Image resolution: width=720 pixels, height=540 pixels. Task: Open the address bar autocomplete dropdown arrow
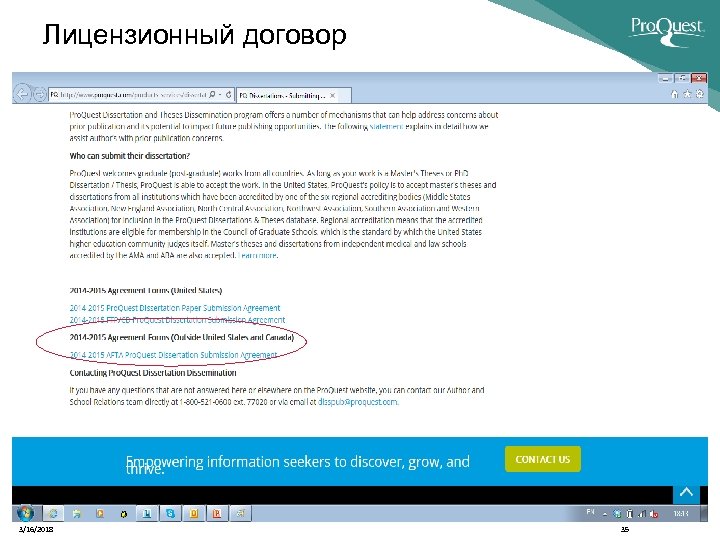(220, 95)
